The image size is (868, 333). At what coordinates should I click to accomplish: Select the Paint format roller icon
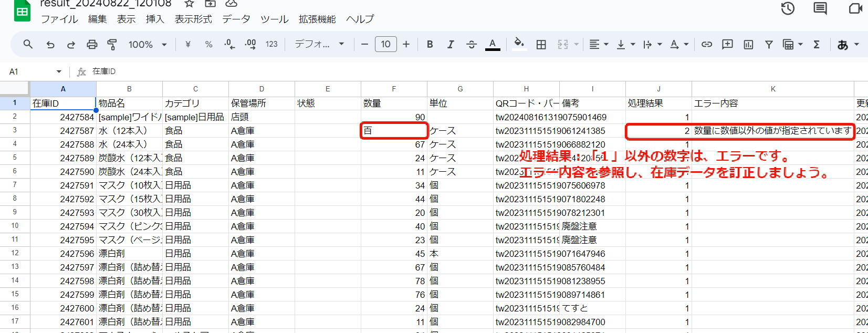coord(112,45)
